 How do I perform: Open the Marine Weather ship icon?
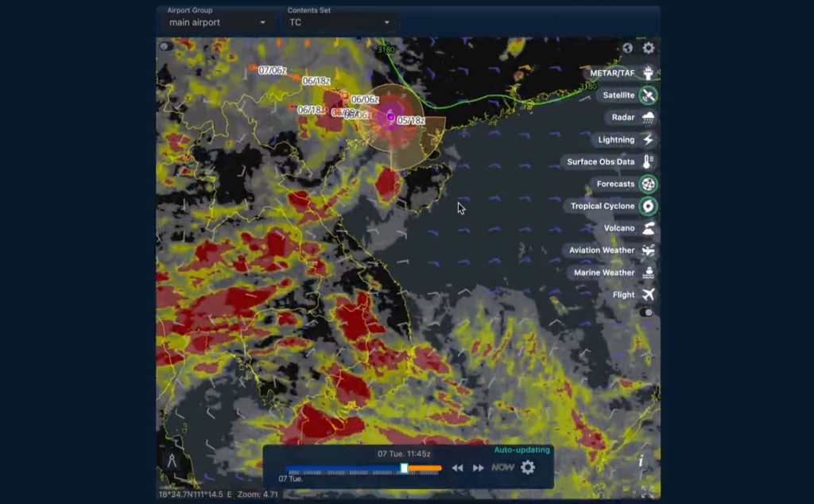(649, 273)
